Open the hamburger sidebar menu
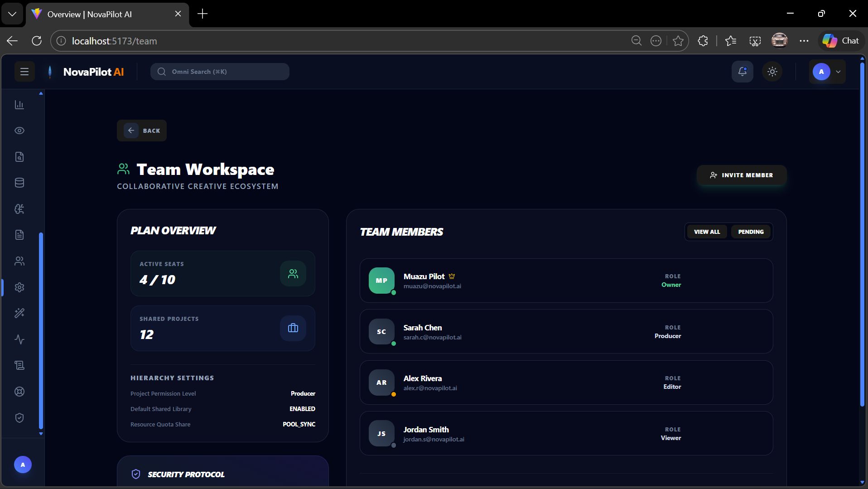Screen dimensions: 868x489 point(24,72)
